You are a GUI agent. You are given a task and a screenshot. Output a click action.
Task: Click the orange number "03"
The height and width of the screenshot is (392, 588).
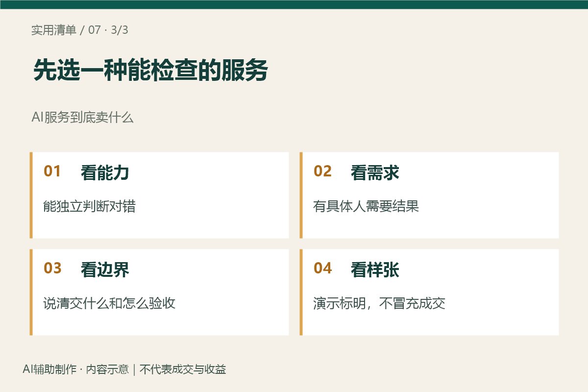(x=52, y=269)
